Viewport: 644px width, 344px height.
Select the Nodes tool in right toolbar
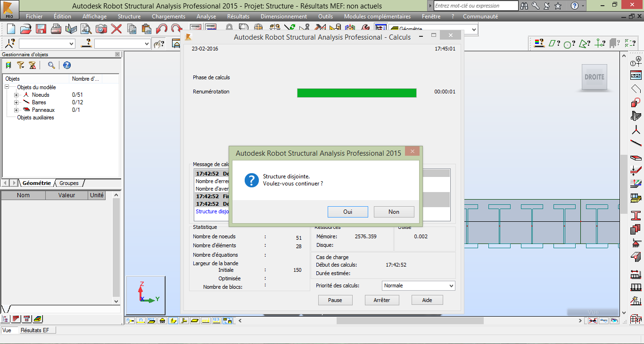click(x=636, y=130)
